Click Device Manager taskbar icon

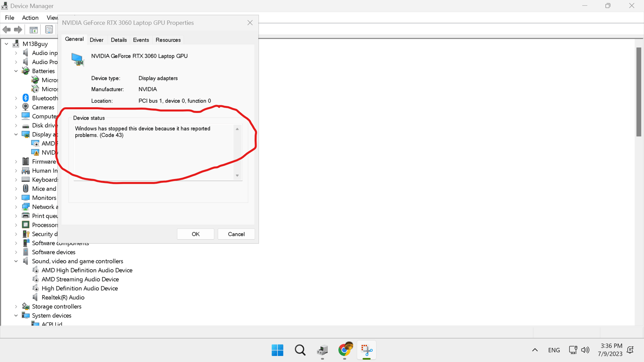(x=322, y=350)
